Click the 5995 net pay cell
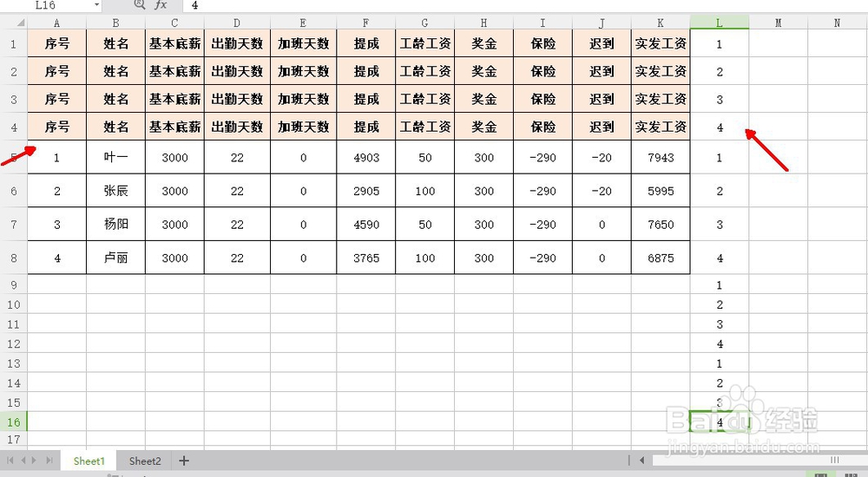This screenshot has width=868, height=477. (x=661, y=191)
